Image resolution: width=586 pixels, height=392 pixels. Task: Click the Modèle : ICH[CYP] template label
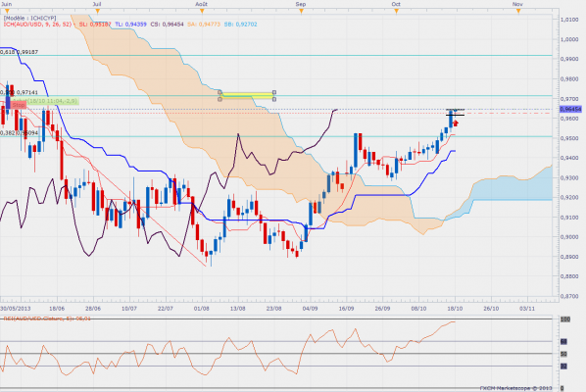(x=30, y=18)
